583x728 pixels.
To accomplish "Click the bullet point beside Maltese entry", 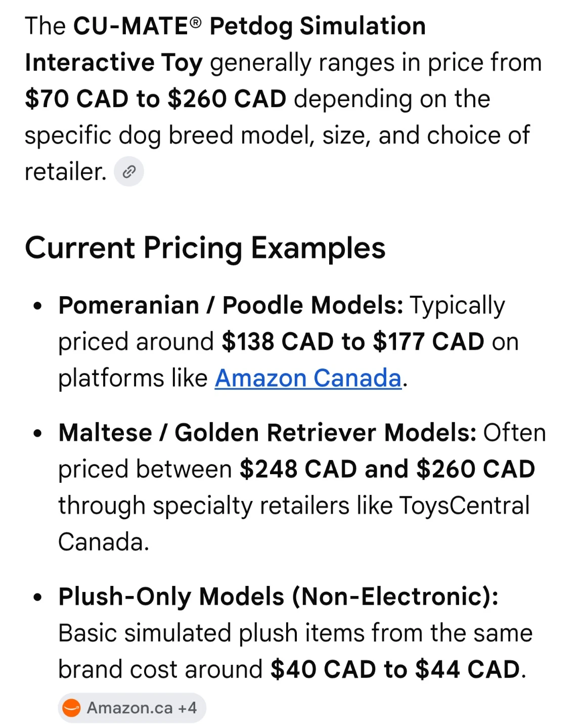I will (37, 434).
